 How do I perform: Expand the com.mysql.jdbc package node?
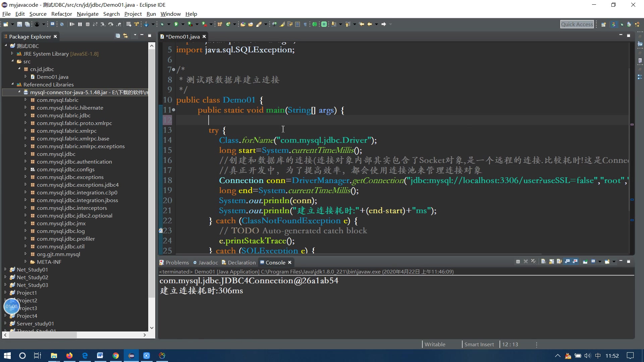click(25, 154)
